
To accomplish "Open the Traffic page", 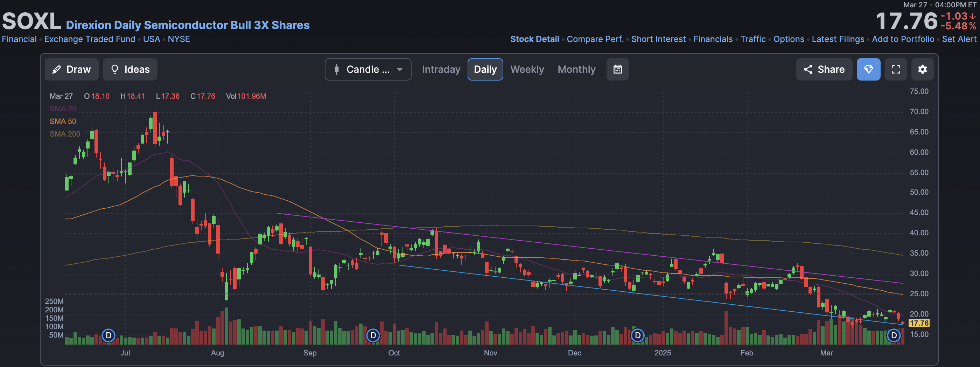I will (x=753, y=39).
